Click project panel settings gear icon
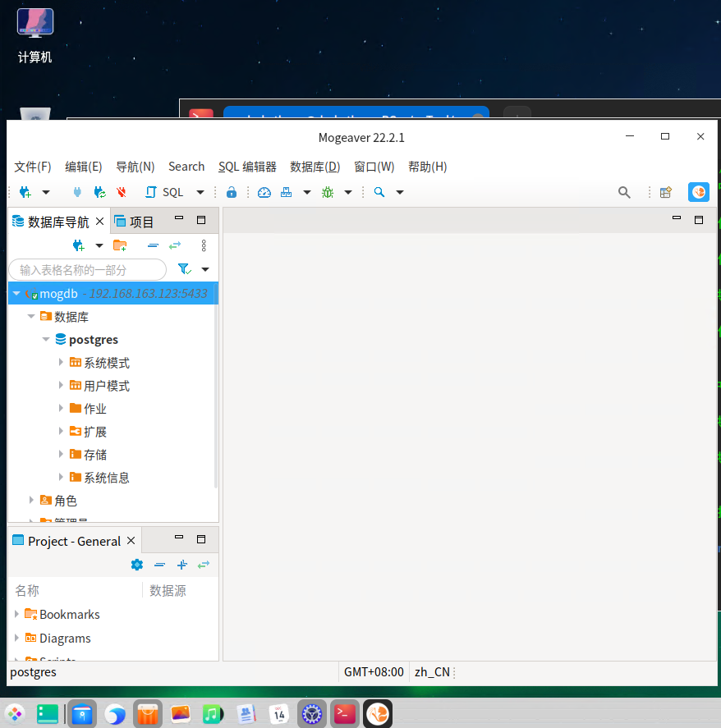Viewport: 721px width, 728px height. click(x=137, y=565)
